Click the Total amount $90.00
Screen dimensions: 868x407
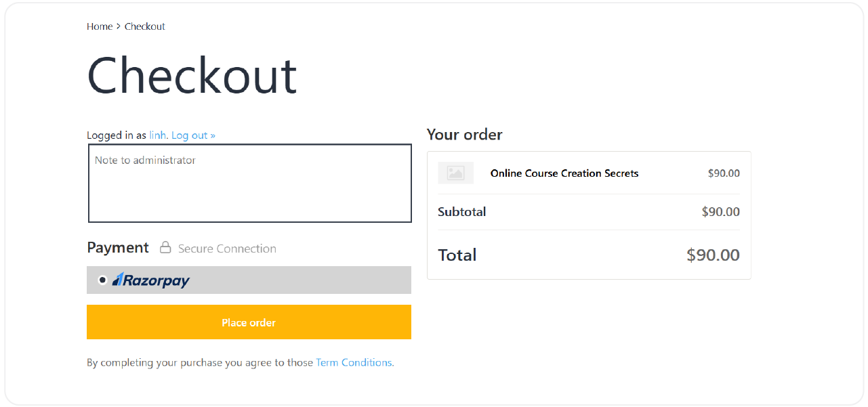[713, 255]
